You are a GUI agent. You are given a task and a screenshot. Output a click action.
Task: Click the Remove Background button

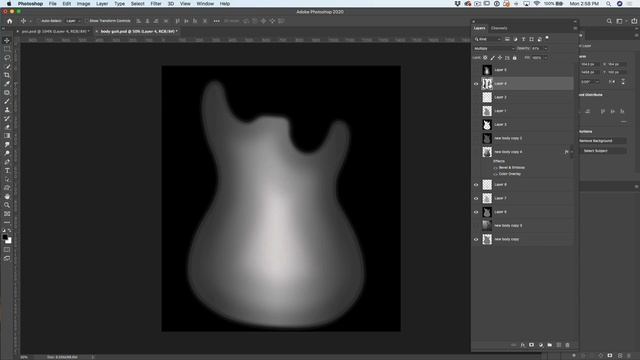(x=602, y=141)
